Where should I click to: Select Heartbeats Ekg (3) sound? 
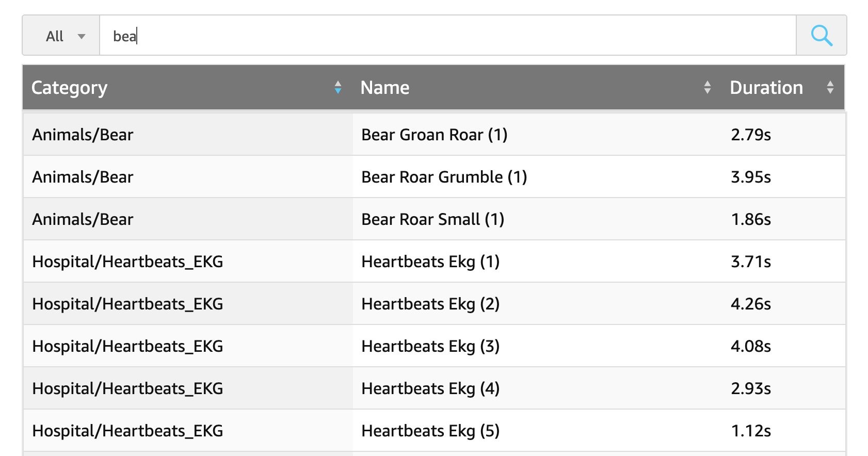click(430, 346)
